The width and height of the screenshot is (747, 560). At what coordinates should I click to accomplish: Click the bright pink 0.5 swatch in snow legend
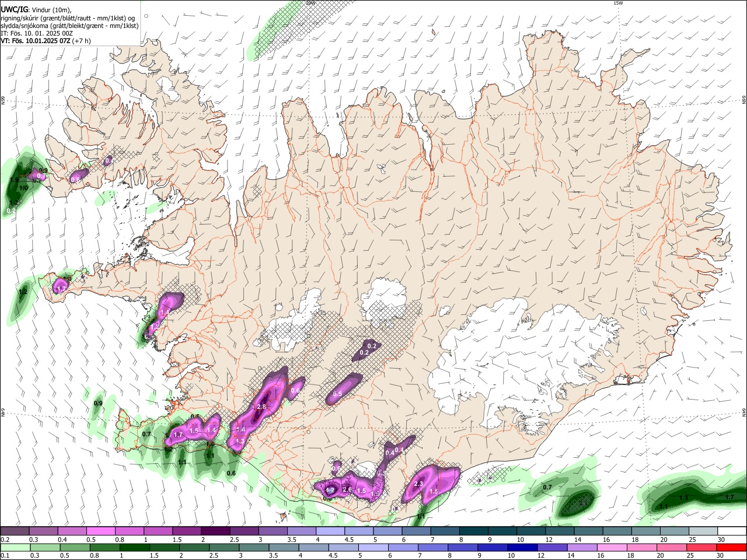[100, 531]
